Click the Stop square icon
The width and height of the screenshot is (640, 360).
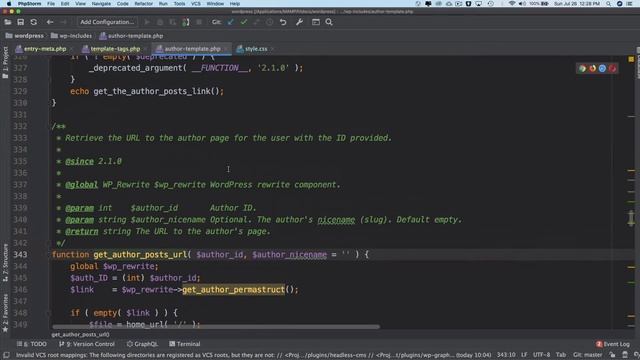coord(199,22)
